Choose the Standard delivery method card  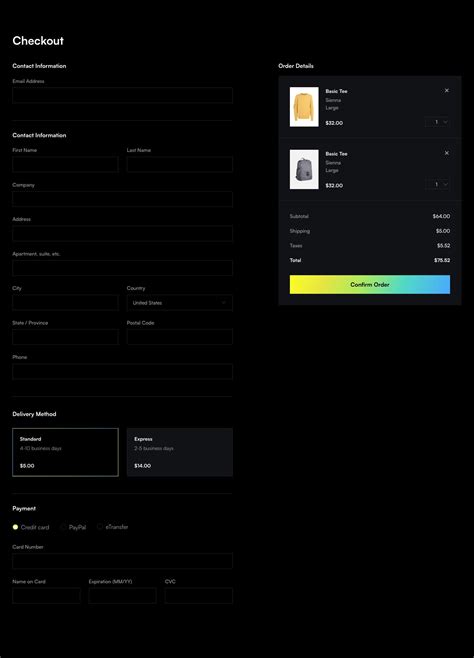click(65, 452)
